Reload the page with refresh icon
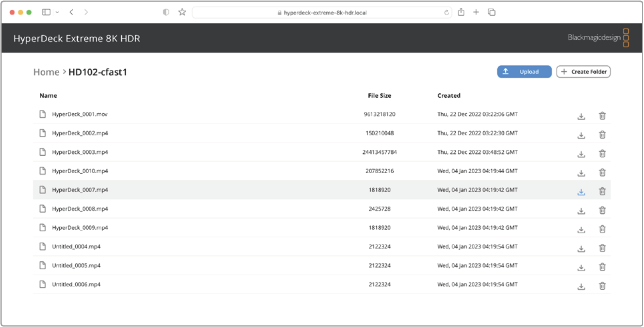The image size is (644, 327). [x=446, y=12]
